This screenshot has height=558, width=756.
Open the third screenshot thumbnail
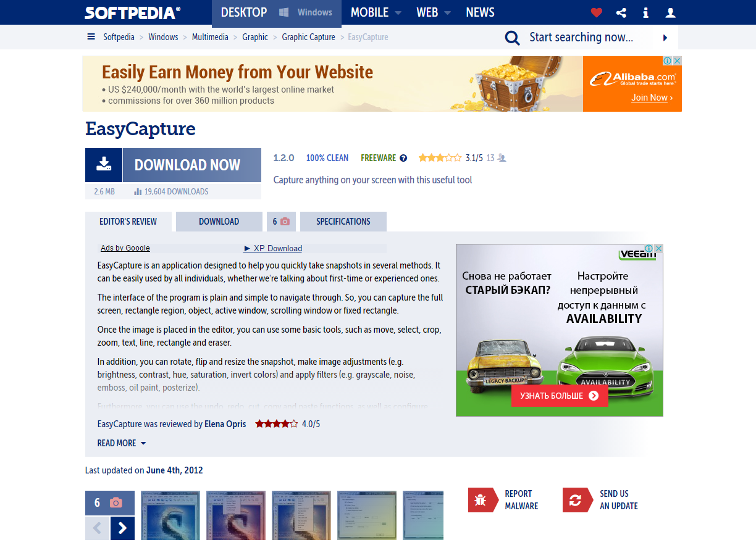[301, 515]
